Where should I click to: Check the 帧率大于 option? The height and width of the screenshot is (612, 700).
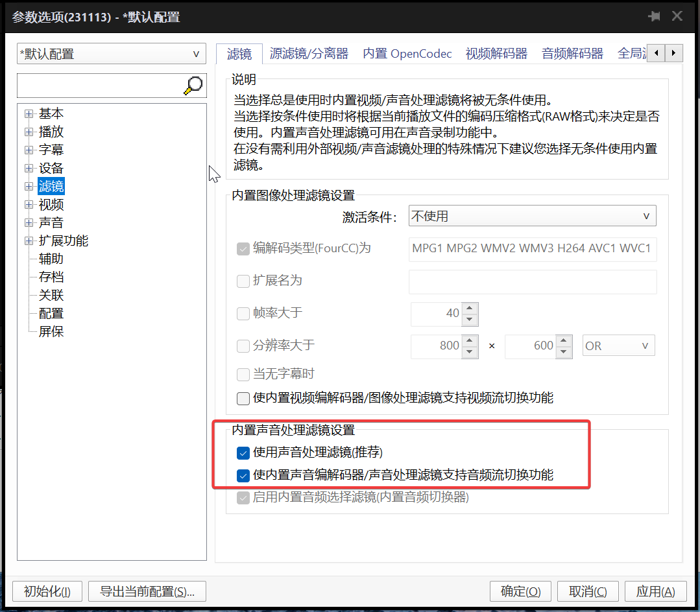pyautogui.click(x=243, y=313)
